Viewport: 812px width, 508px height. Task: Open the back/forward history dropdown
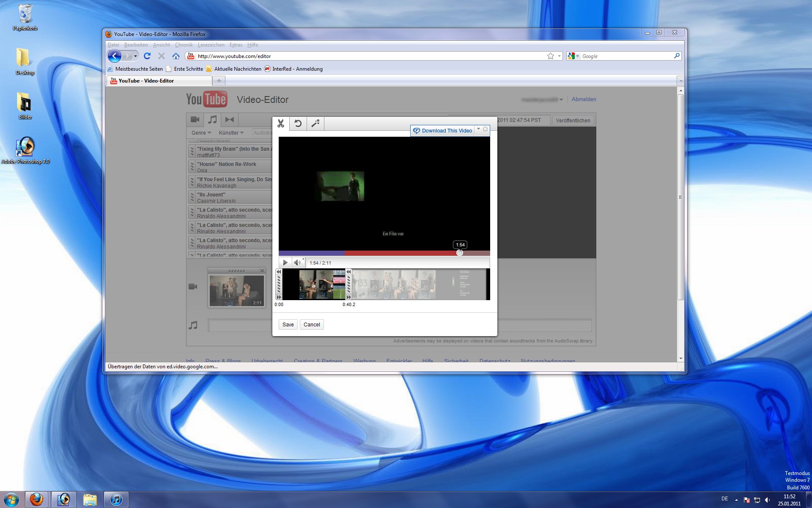point(135,56)
